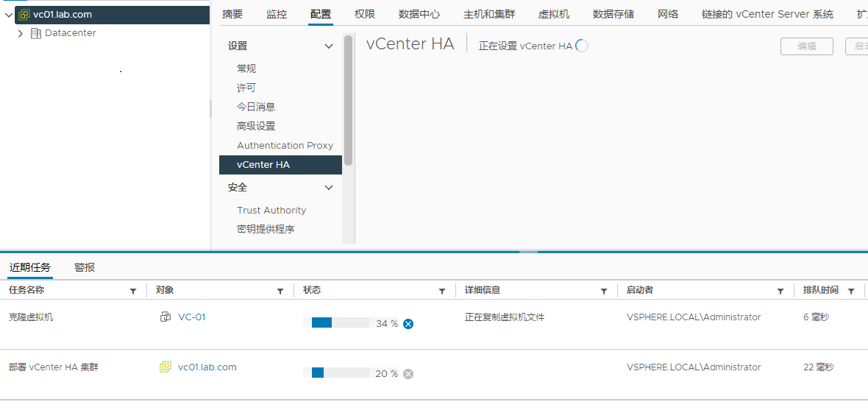Expand the Datacenter tree node
Screen dimensions: 868x416
pos(21,34)
